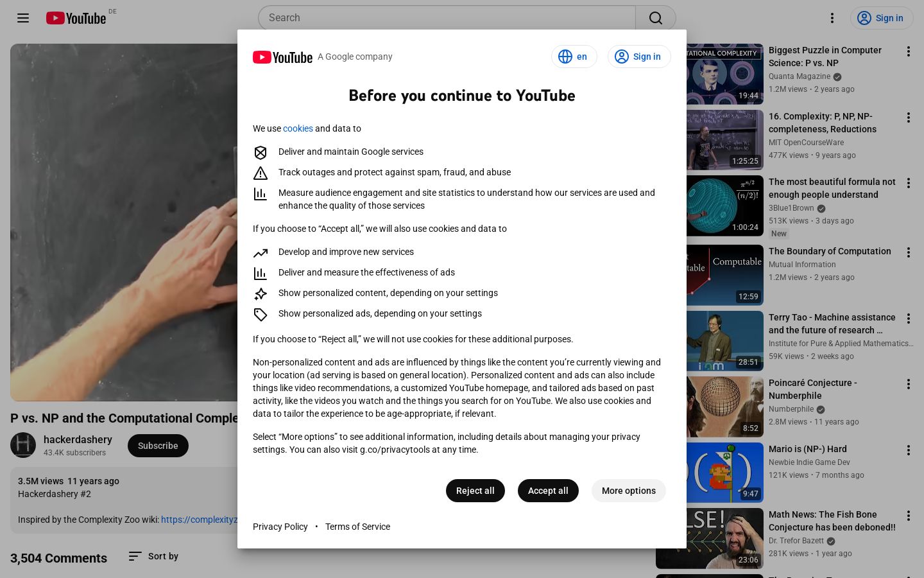Screen dimensions: 924x578
Task: Click the search magnifier button
Action: 655,18
